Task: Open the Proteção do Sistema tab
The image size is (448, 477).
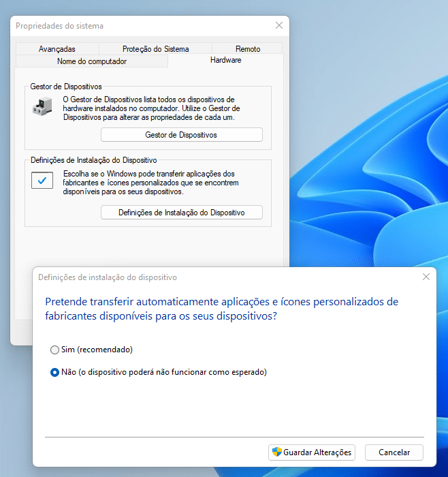Action: (156, 49)
